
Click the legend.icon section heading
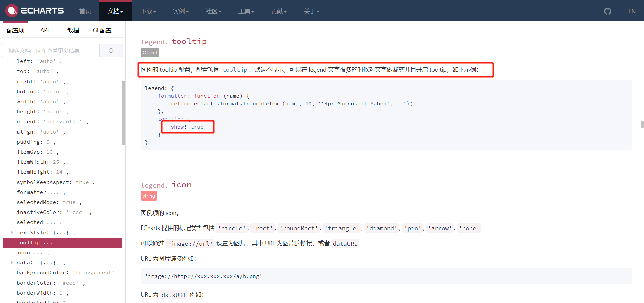click(x=166, y=185)
